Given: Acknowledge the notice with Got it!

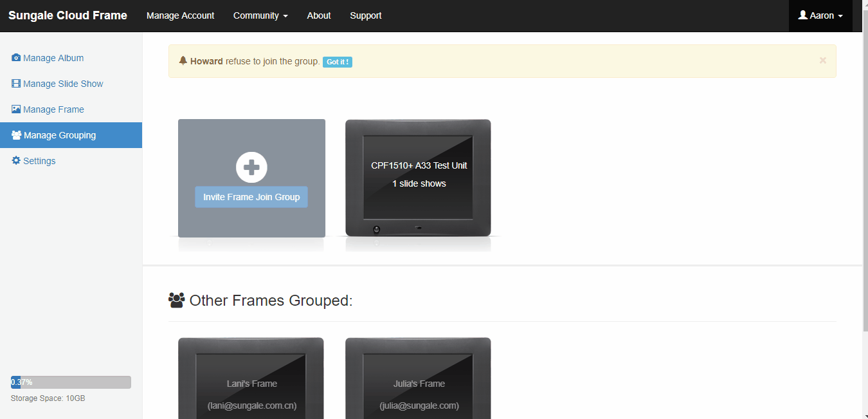Looking at the screenshot, I should tap(338, 62).
